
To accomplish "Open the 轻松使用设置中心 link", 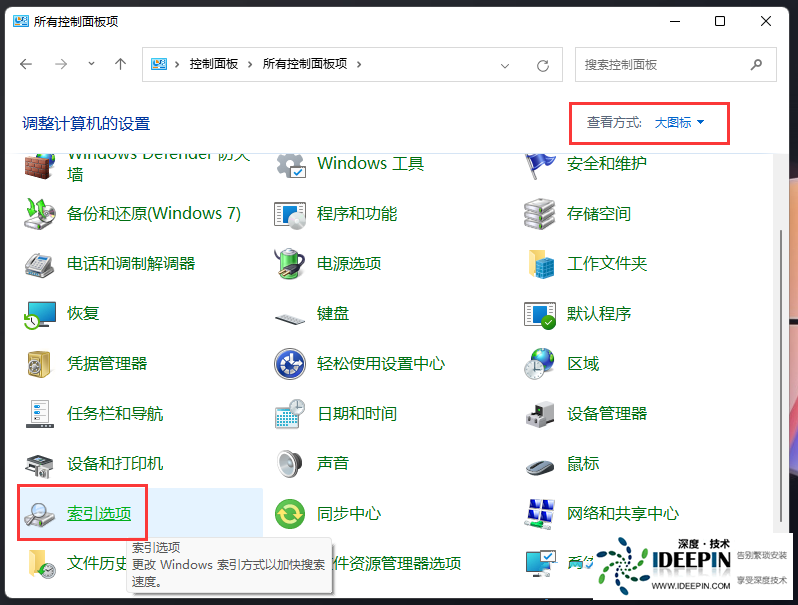I will [381, 364].
